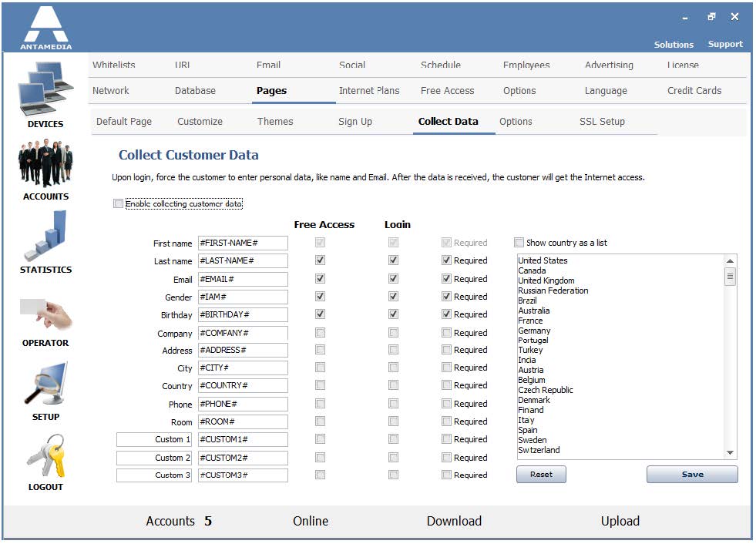Open the Setup section icon
The height and width of the screenshot is (544, 756).
[x=45, y=384]
